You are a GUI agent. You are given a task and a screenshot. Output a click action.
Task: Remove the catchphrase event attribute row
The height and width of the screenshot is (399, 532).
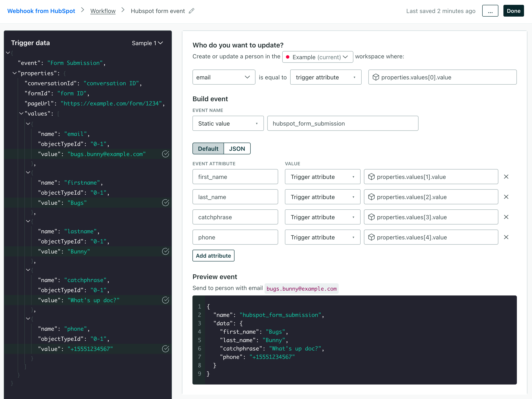(x=506, y=217)
